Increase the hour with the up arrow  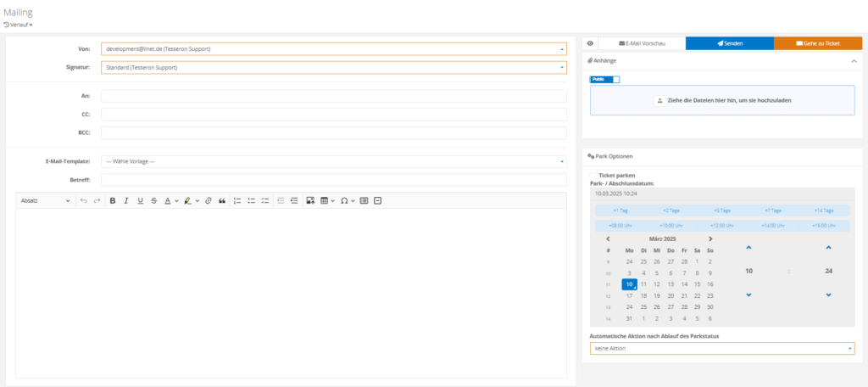coord(748,248)
